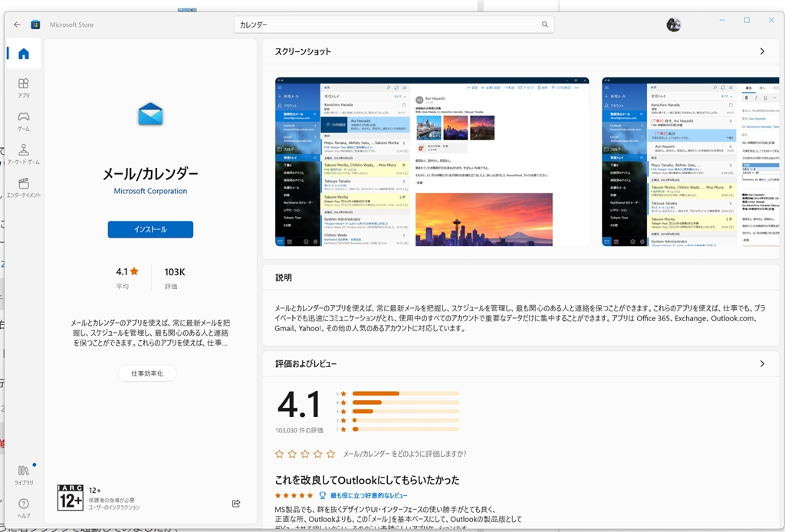Rate four stars for メール/カレンダー
The image size is (785, 532).
pos(318,454)
